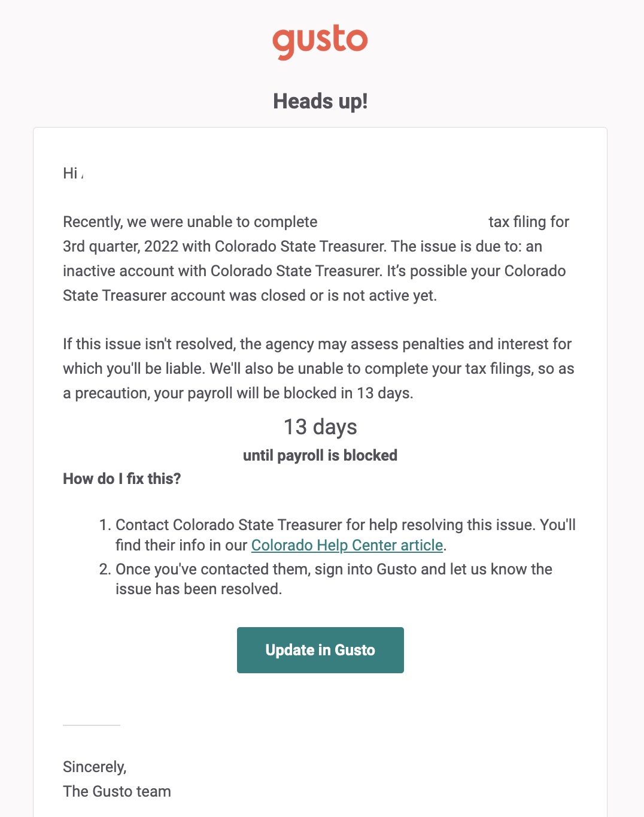The height and width of the screenshot is (817, 644).
Task: Click the 13 days countdown text
Action: coord(320,427)
